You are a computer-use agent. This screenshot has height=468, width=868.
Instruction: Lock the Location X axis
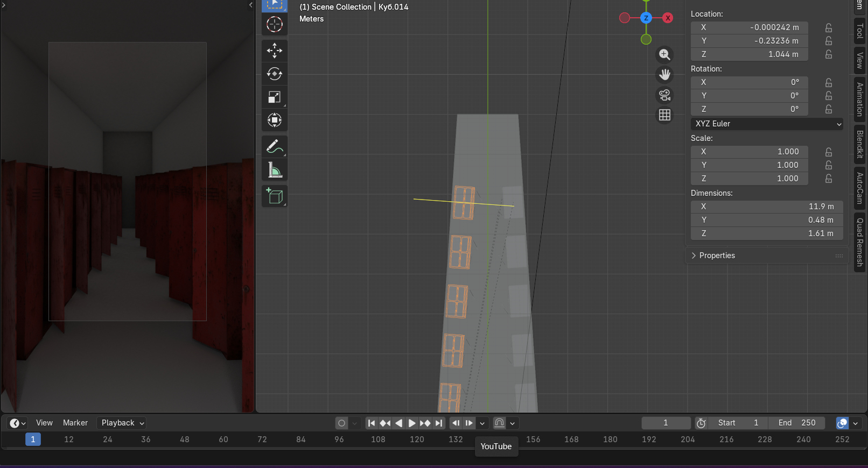click(829, 27)
